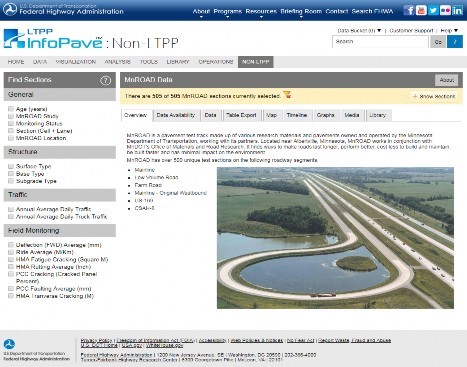The height and width of the screenshot is (367, 467).
Task: Check Annual Average Daily Truck Traffic
Action: pos(11,217)
